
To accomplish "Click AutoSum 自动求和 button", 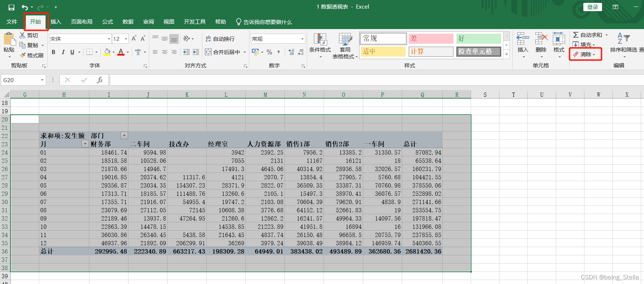I will 588,35.
